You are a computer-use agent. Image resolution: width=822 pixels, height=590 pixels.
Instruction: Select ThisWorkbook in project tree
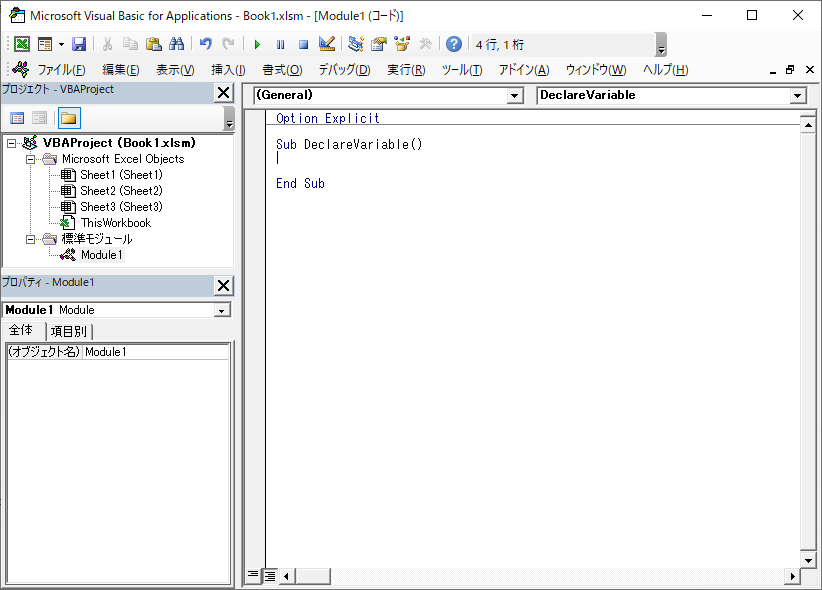point(116,223)
